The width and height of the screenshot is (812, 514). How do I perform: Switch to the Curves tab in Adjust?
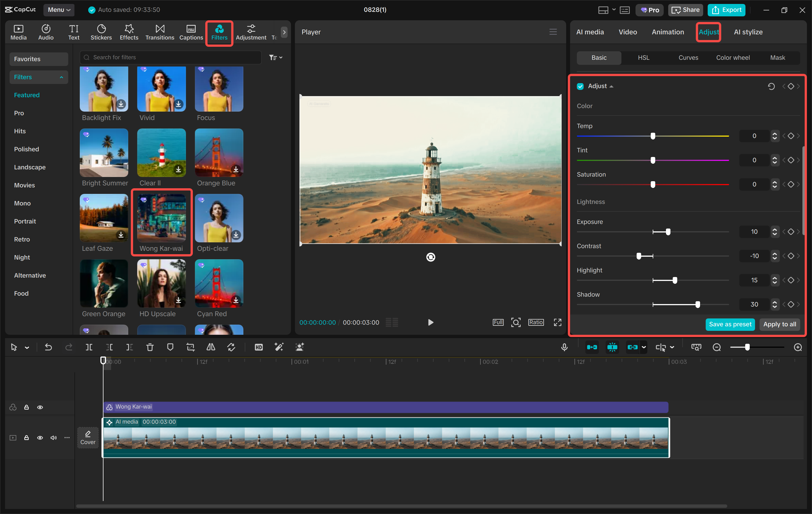(x=688, y=57)
